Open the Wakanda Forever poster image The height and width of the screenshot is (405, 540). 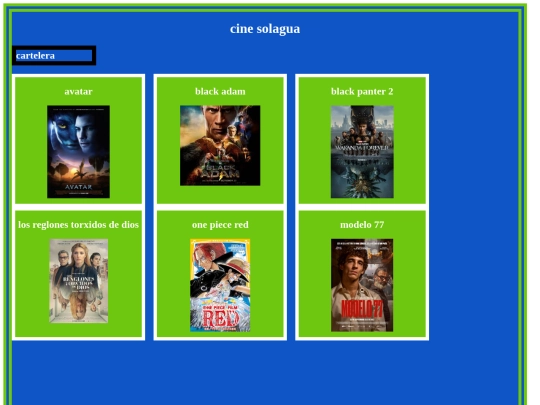tap(362, 152)
